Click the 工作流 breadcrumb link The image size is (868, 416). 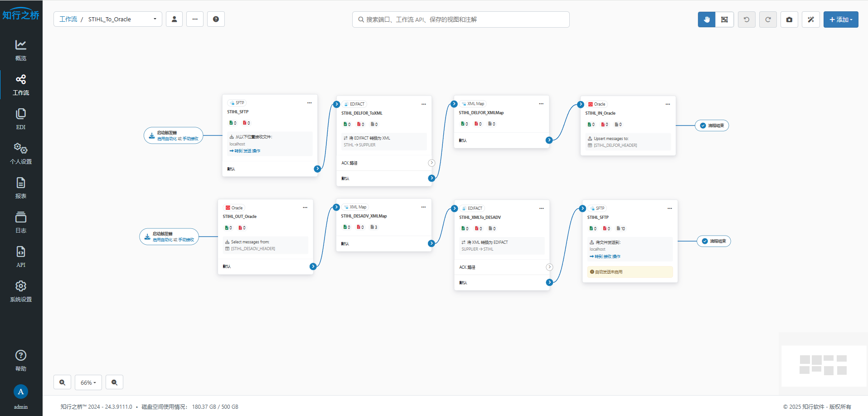click(68, 19)
